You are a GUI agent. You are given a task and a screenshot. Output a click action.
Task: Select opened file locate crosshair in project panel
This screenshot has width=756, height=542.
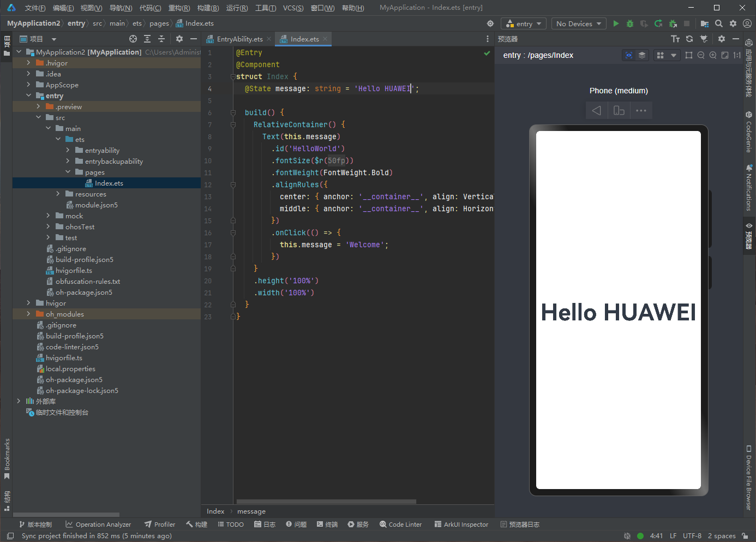point(133,39)
